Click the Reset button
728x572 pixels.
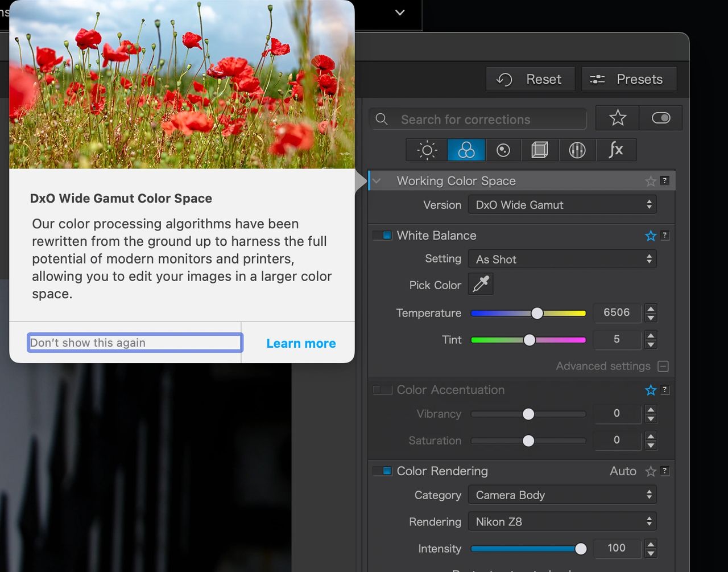(x=530, y=79)
